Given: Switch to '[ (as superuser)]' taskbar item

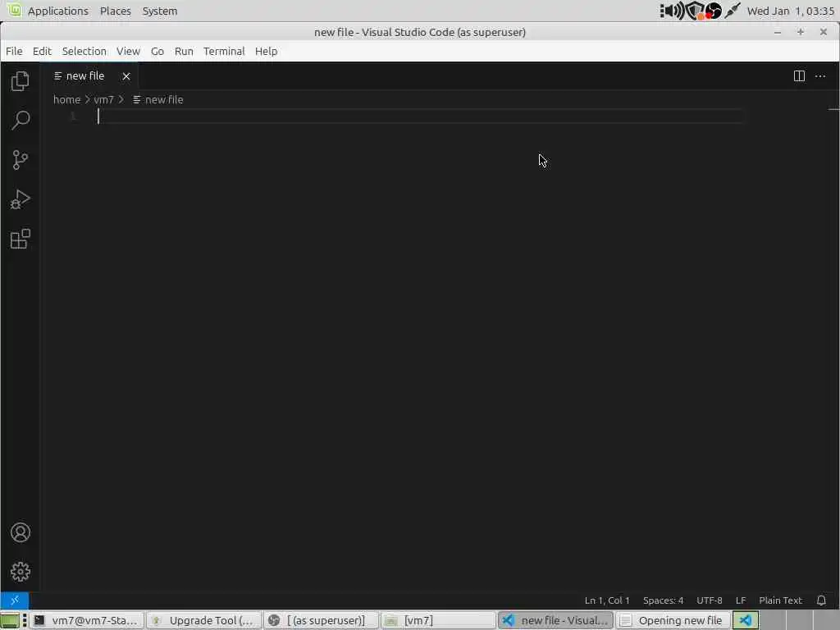Looking at the screenshot, I should coord(321,620).
